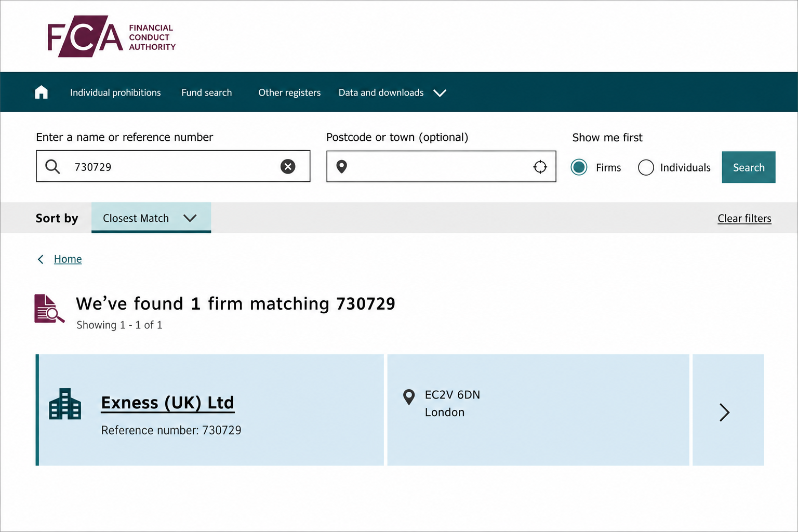Click the address pin icon near EC2V 6DN
Viewport: 798px width, 532px height.
(x=409, y=397)
